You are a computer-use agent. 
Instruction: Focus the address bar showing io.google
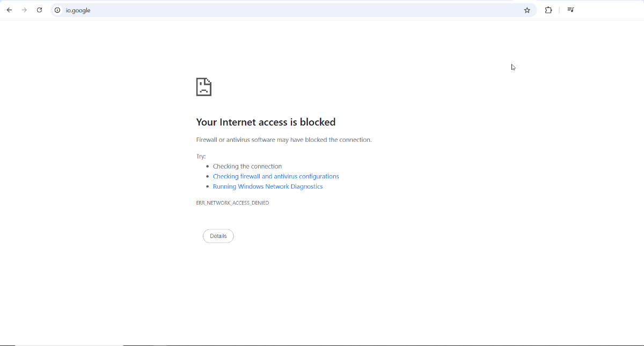[268, 10]
